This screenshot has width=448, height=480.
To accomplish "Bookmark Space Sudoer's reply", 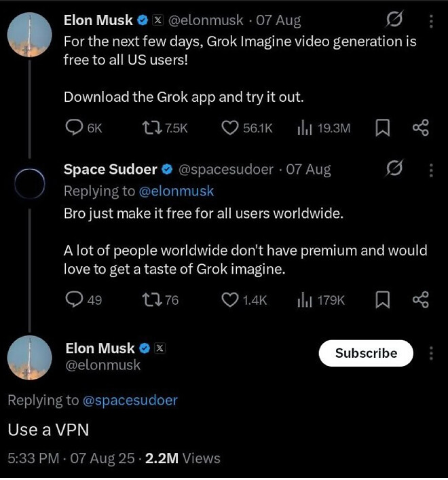I will click(383, 299).
